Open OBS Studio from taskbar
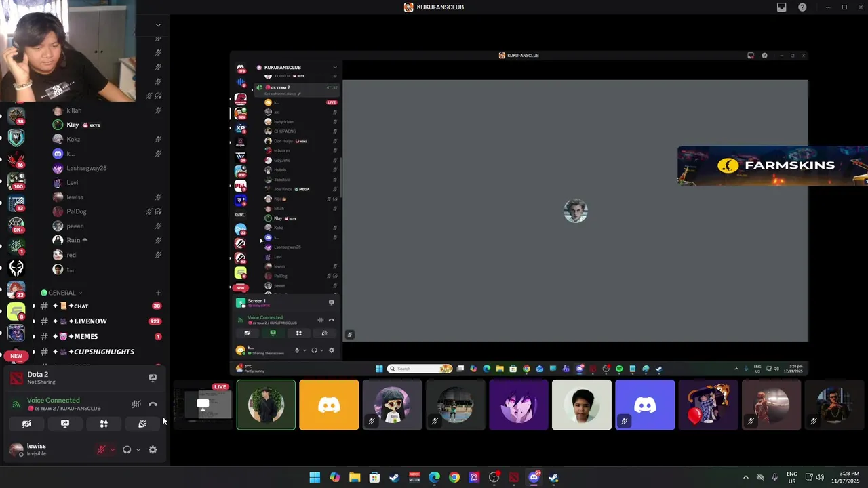 point(494,477)
